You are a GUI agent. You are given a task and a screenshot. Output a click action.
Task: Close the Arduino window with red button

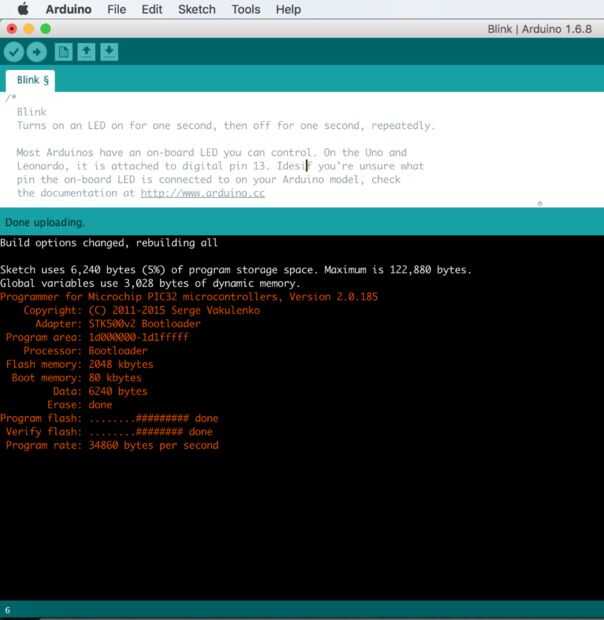tap(12, 29)
